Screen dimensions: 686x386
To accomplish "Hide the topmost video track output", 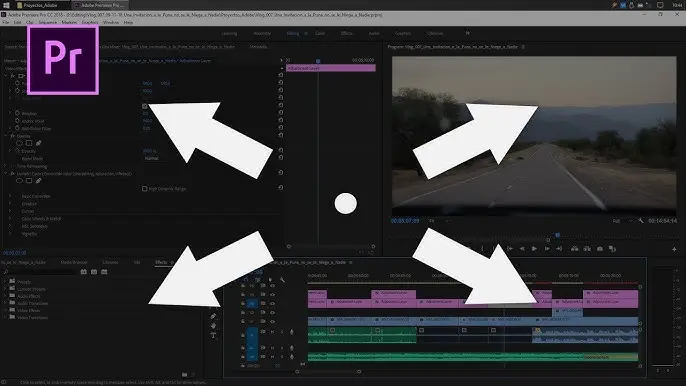I will [272, 286].
